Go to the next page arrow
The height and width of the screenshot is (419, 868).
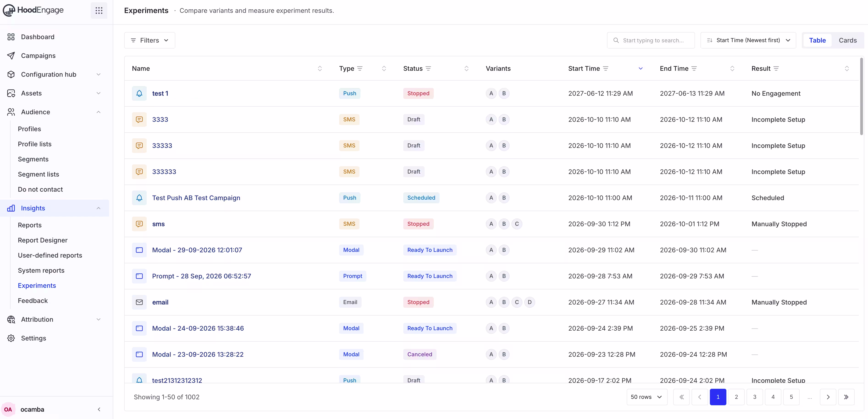click(828, 397)
